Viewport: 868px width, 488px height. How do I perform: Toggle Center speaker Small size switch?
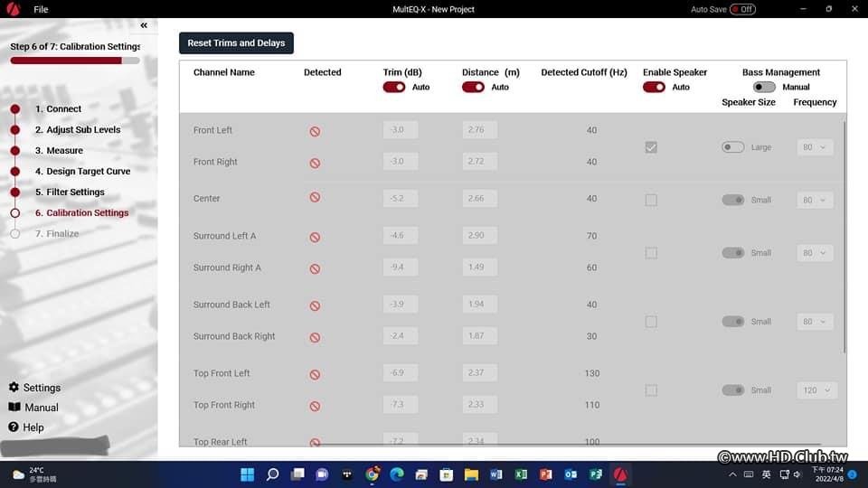click(x=733, y=200)
